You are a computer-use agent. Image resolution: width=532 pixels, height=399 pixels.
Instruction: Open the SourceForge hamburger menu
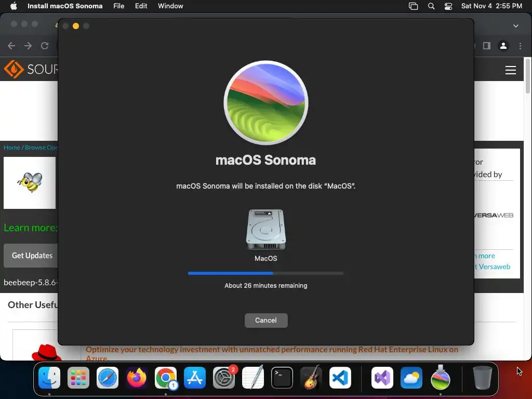pos(511,70)
